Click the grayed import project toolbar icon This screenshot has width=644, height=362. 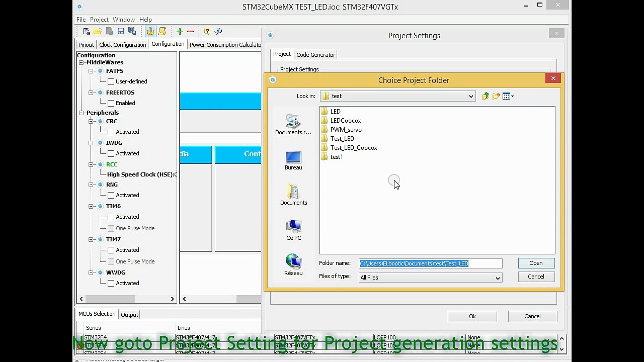109,31
